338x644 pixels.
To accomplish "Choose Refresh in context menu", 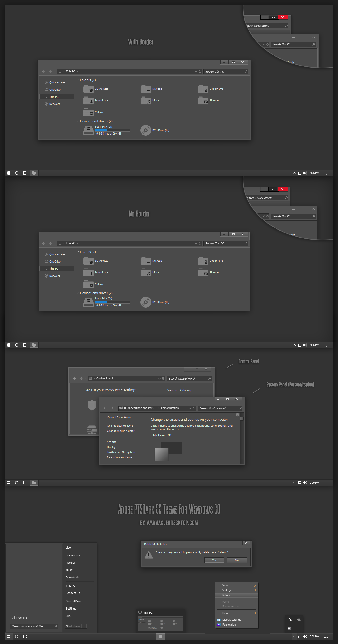I will coord(237,595).
